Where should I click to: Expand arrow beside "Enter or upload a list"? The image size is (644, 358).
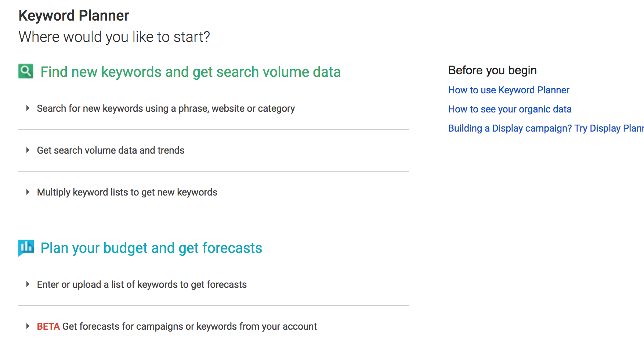[x=28, y=284]
